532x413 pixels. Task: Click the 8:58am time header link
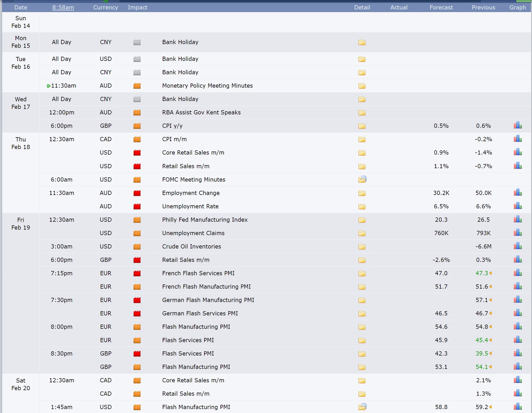click(63, 7)
